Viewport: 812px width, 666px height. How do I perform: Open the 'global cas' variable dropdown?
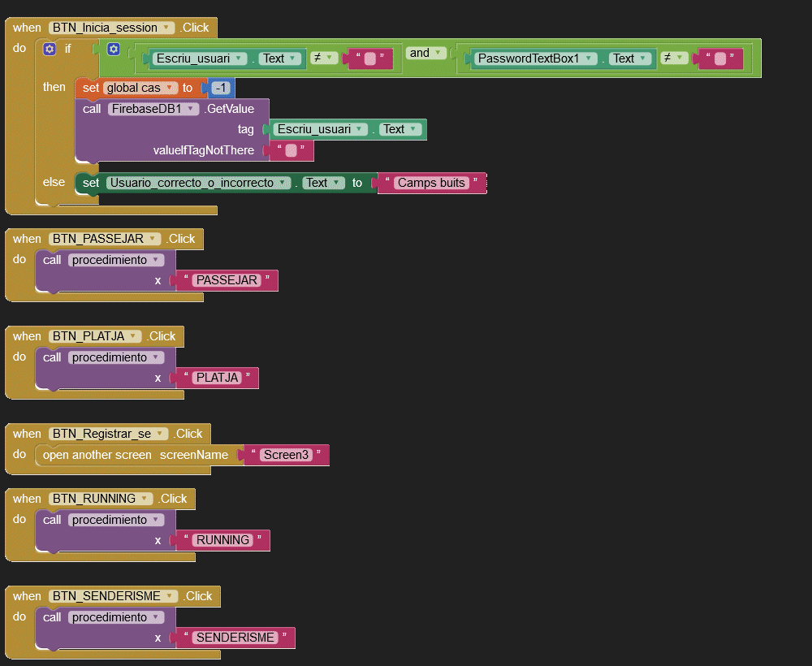[x=170, y=88]
